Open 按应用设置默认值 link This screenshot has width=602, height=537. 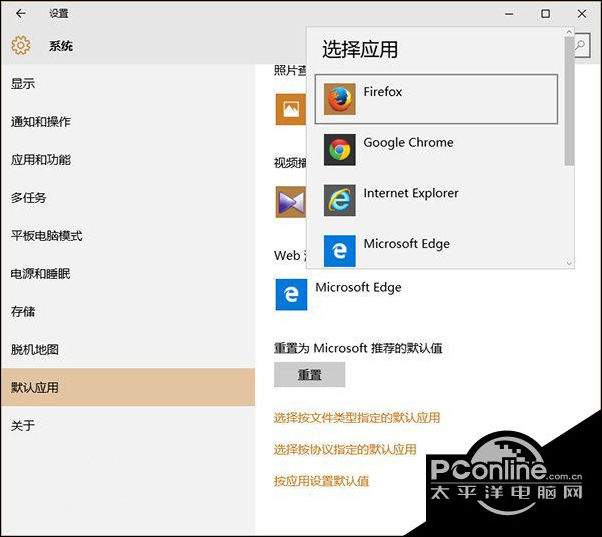(x=321, y=481)
